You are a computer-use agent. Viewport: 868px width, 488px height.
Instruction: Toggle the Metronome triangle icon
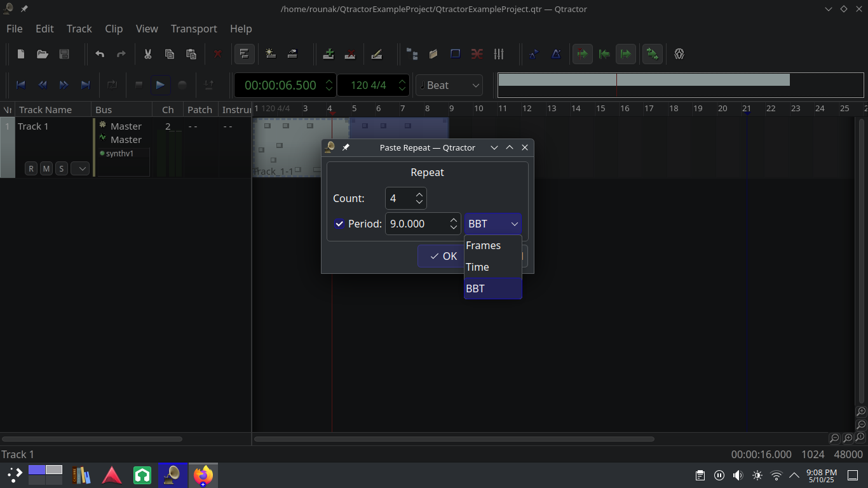click(x=556, y=54)
